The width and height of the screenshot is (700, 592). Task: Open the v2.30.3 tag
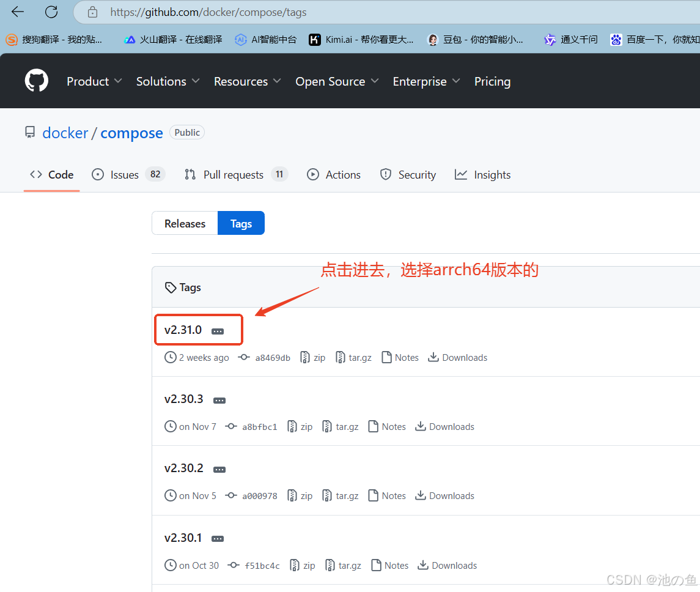pyautogui.click(x=184, y=399)
